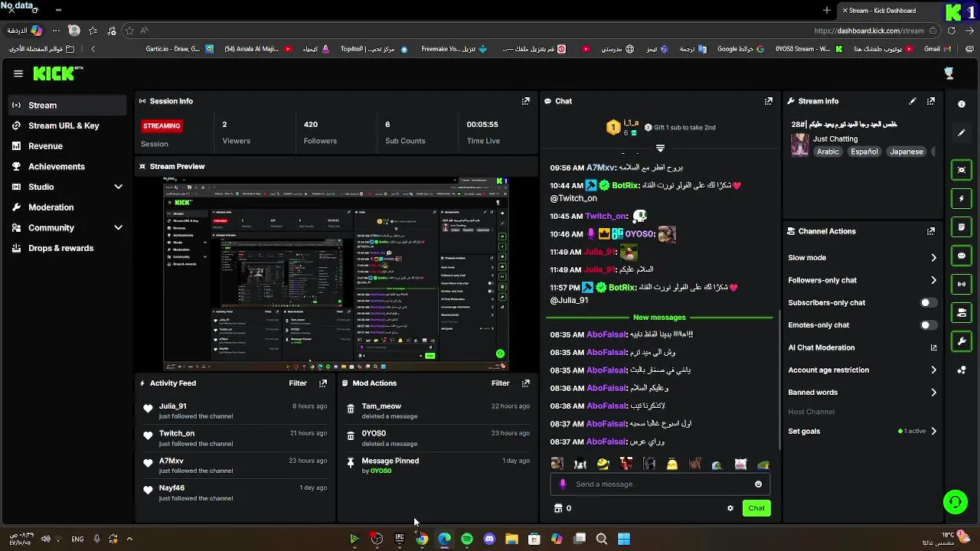Open Set goals options
This screenshot has width=980, height=551.
click(x=862, y=431)
